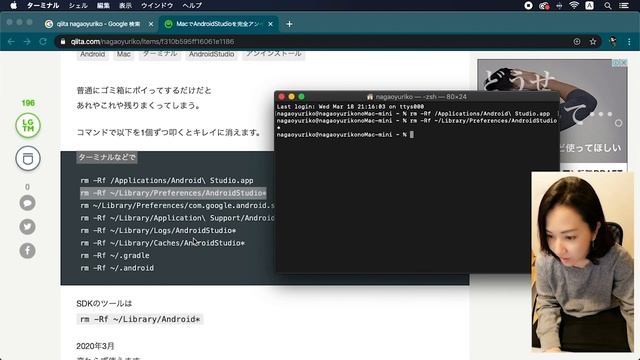This screenshot has height=360, width=640.
Task: Click rm -Rf ~/Library/Application\ Support line
Action: pyautogui.click(x=177, y=218)
